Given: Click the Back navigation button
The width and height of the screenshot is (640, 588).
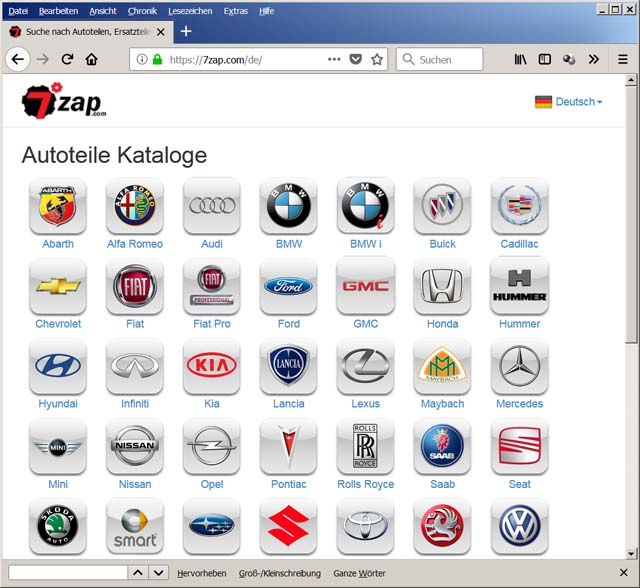Looking at the screenshot, I should click(x=18, y=60).
